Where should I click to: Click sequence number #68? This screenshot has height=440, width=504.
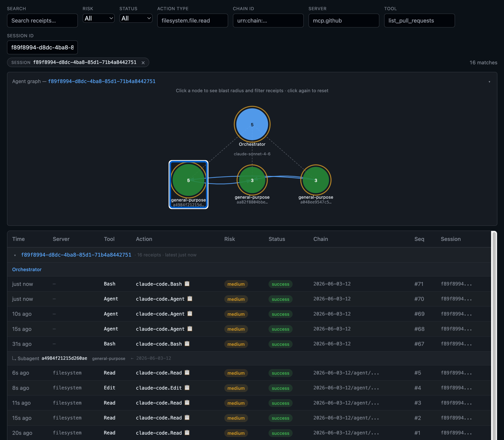coord(419,329)
